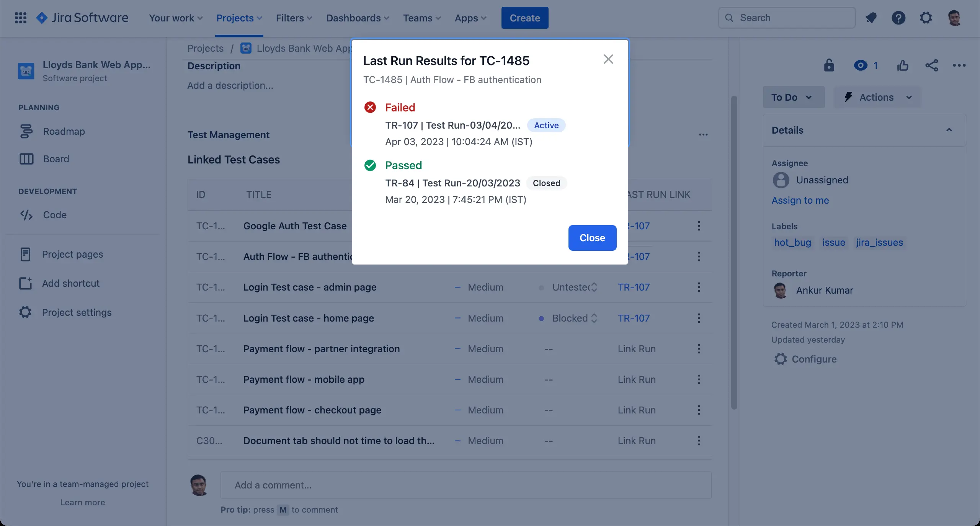Viewport: 980px width, 526px height.
Task: Click the vertical scrollbar of issue view
Action: coord(734,253)
